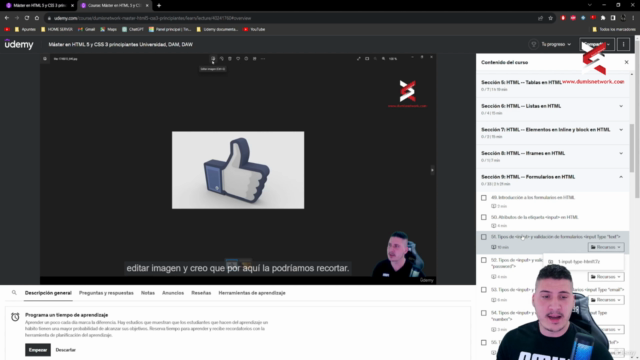
Task: Open the browser side panel icon
Action: (x=613, y=18)
